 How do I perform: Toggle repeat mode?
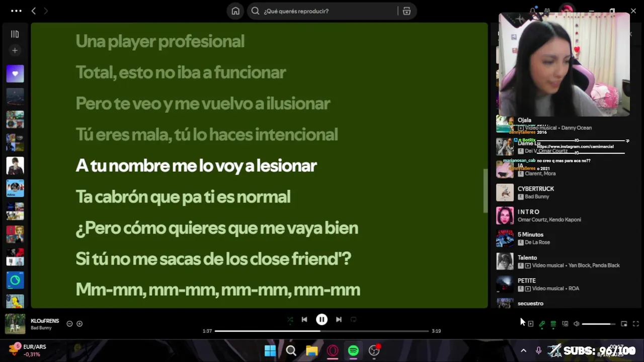coord(353,319)
